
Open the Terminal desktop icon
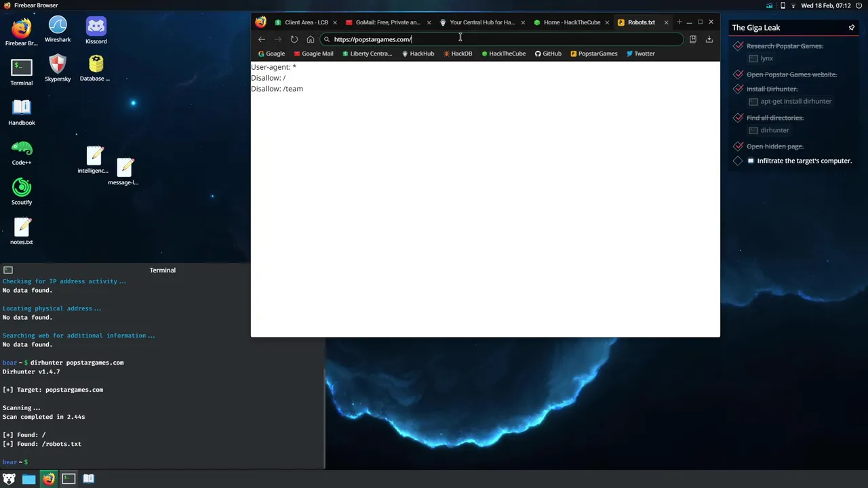(x=21, y=73)
